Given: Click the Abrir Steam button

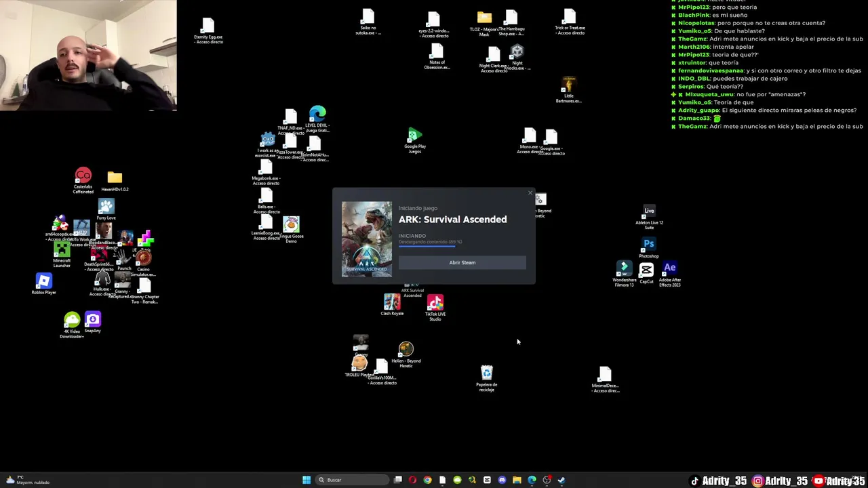Looking at the screenshot, I should 462,262.
